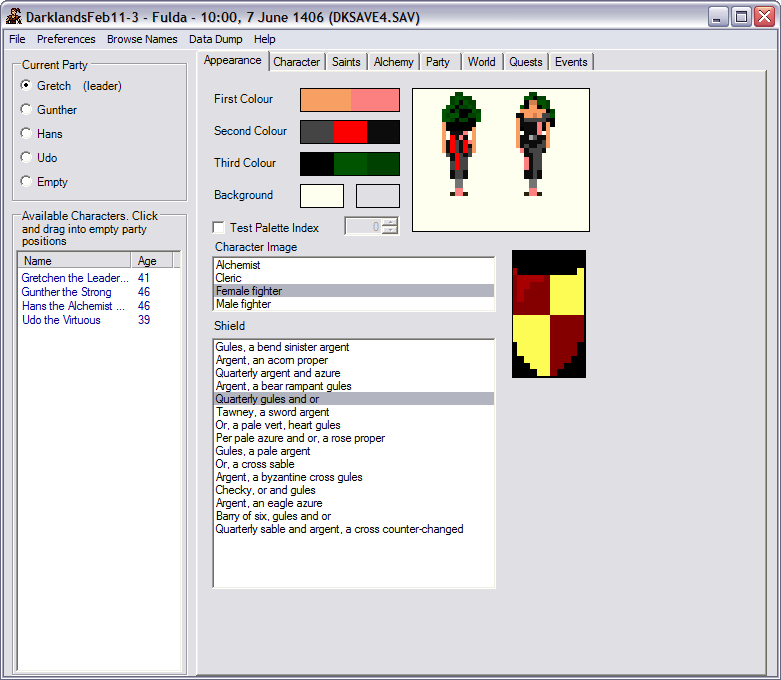Switch to the Quests tab

coord(525,62)
